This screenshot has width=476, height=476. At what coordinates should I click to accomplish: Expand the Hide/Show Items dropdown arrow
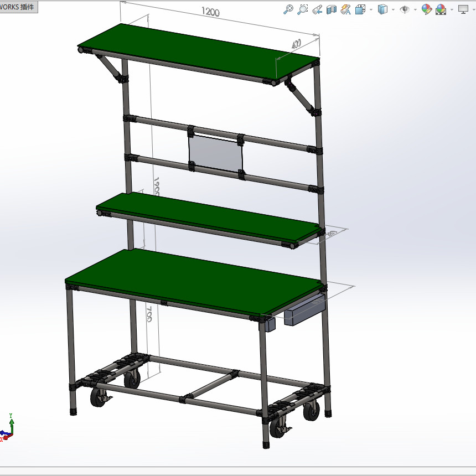point(415,10)
